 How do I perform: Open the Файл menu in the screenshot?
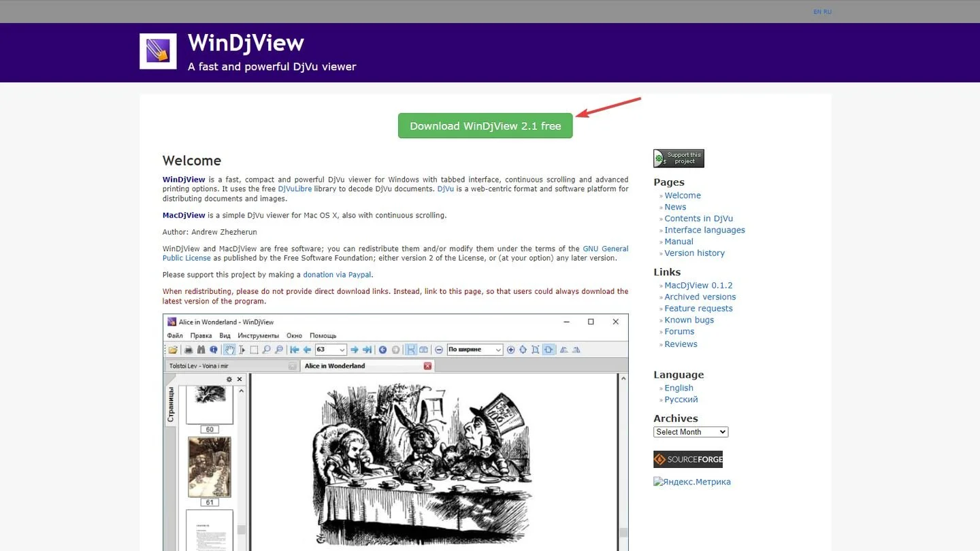coord(175,335)
